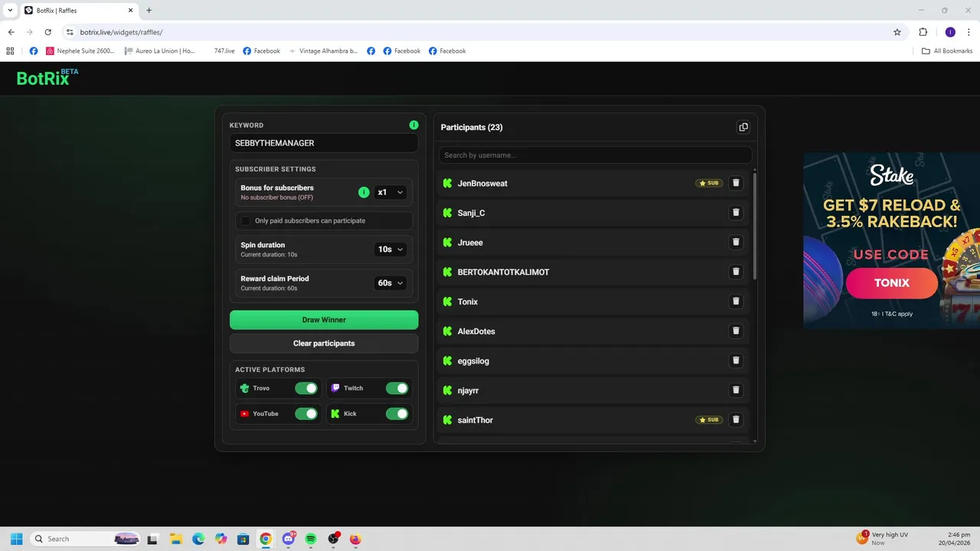Close the BotRix Raffles tab
This screenshot has height=551, width=980.
coord(130,11)
